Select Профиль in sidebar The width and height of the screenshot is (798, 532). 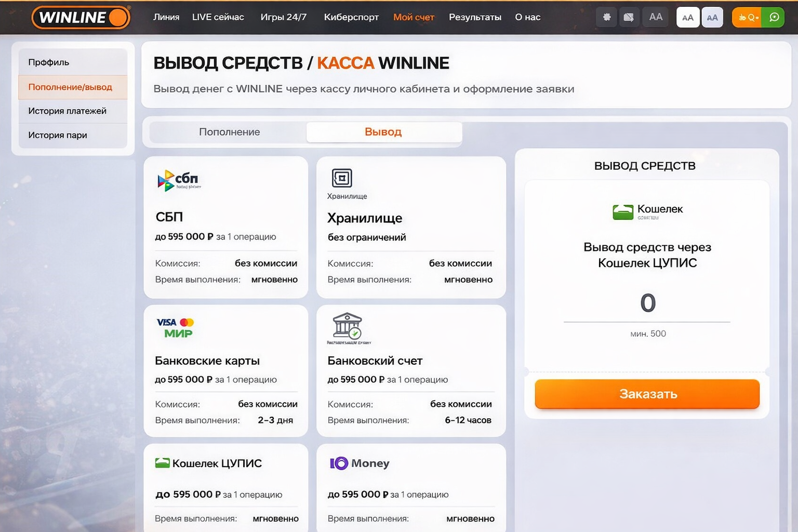[x=73, y=62]
